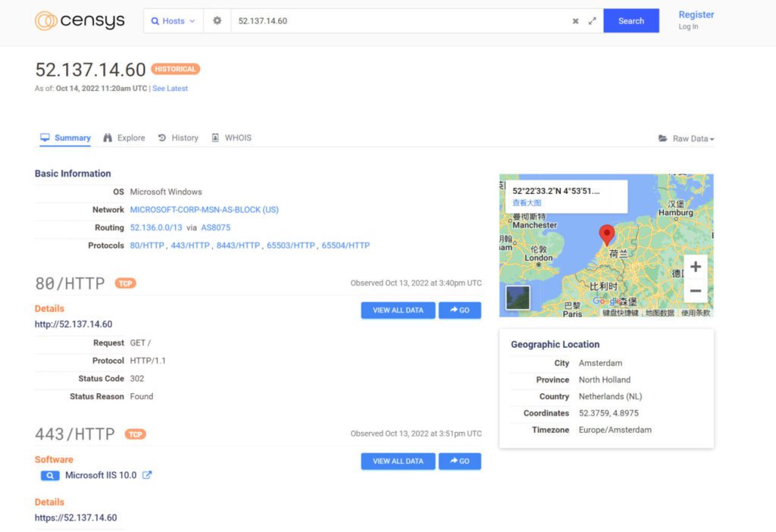776x532 pixels.
Task: Select the WHOIS tab
Action: point(231,138)
